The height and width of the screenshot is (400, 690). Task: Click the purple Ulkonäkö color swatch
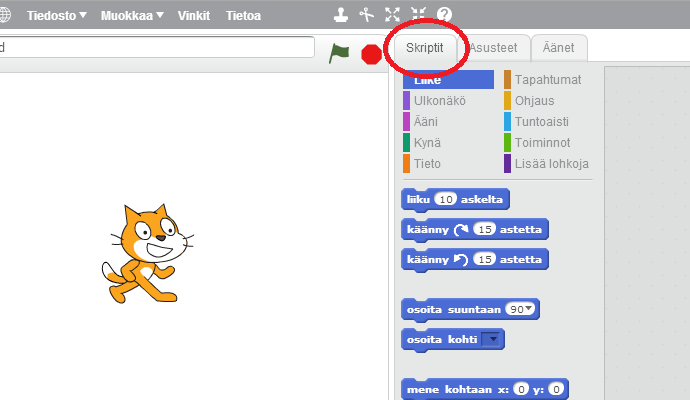coord(407,100)
